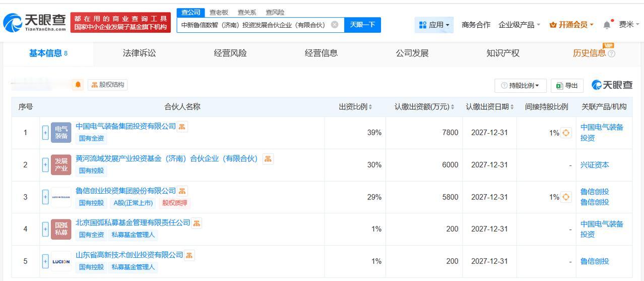Open equity structure icon for 黄河流域发展产业投资基金

click(268, 159)
